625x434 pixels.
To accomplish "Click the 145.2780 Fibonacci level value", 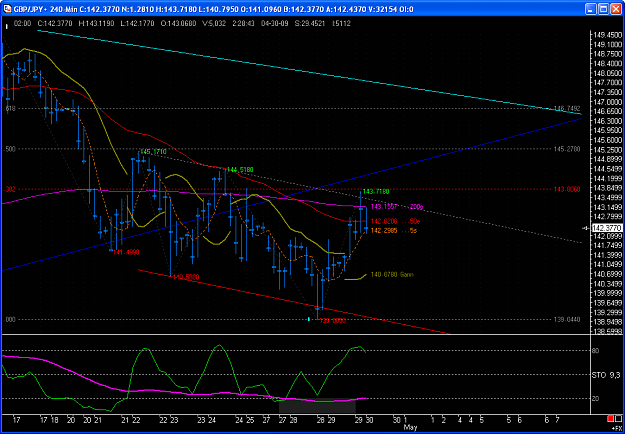I will (568, 149).
